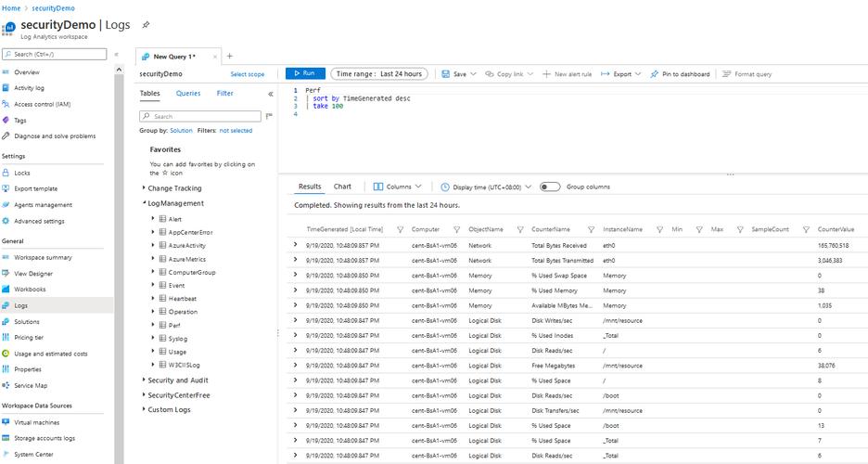Viewport: 868px width, 464px height.
Task: Click the Format query icon
Action: 727,74
